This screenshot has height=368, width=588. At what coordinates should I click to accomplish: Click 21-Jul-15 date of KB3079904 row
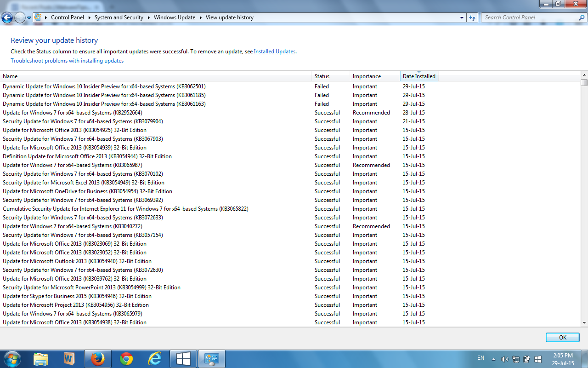coord(413,121)
